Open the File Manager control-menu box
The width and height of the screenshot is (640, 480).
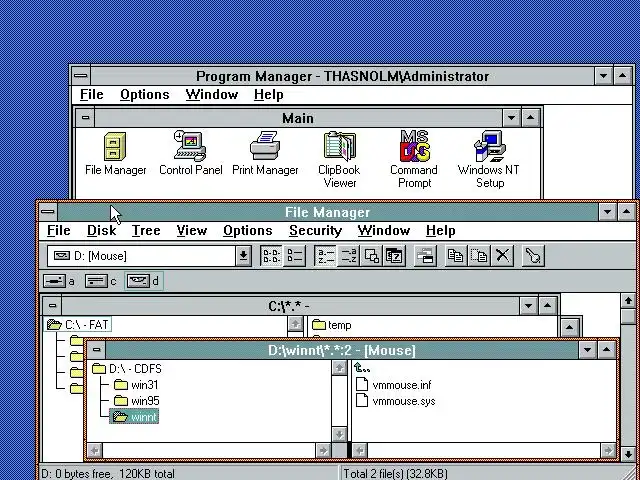pos(48,212)
